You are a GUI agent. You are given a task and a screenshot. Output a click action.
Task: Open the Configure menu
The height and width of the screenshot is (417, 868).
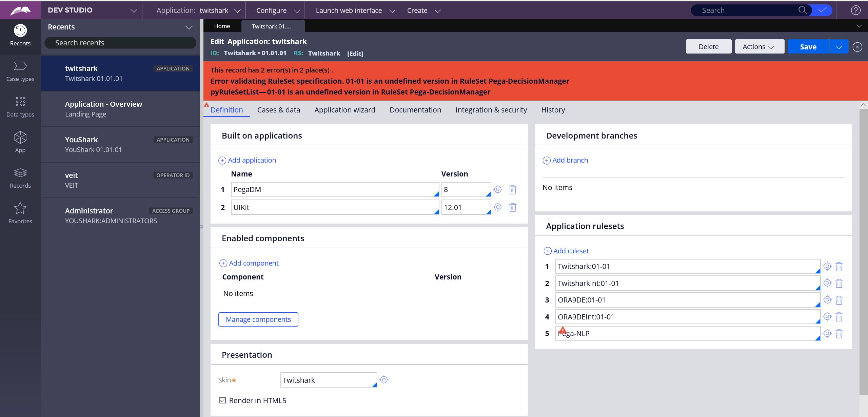pyautogui.click(x=278, y=11)
